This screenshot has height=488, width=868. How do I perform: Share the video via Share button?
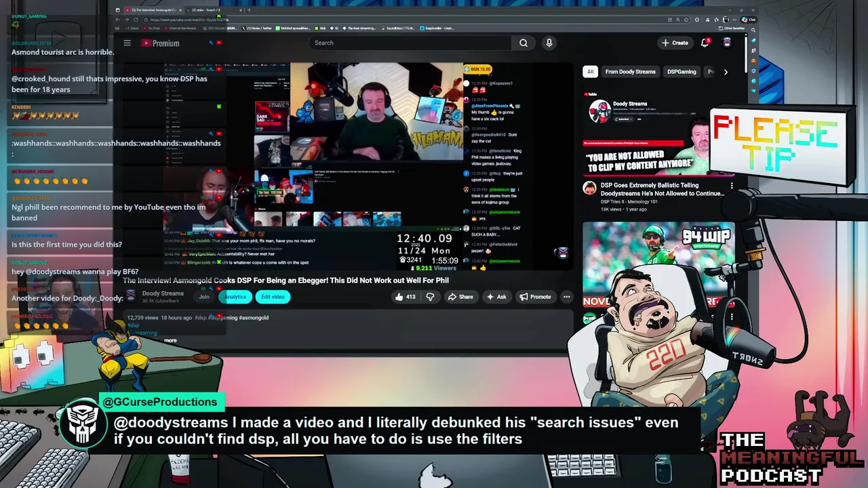[x=460, y=297]
